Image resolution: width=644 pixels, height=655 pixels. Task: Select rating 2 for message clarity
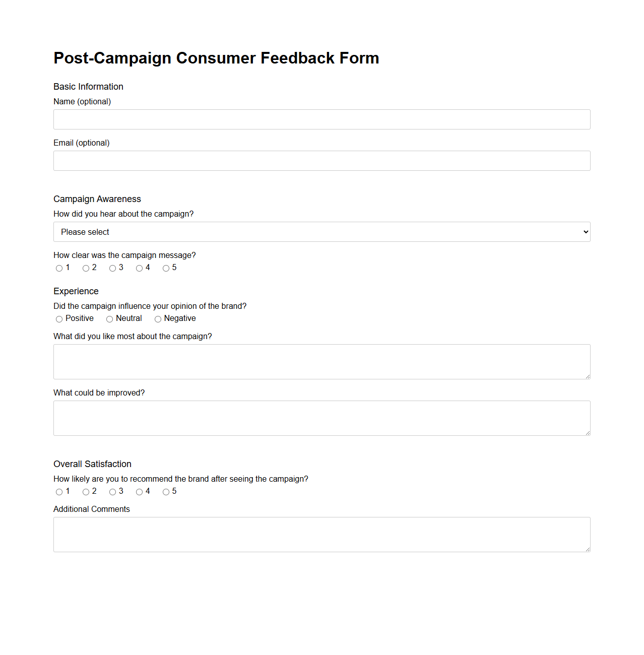[x=86, y=268]
